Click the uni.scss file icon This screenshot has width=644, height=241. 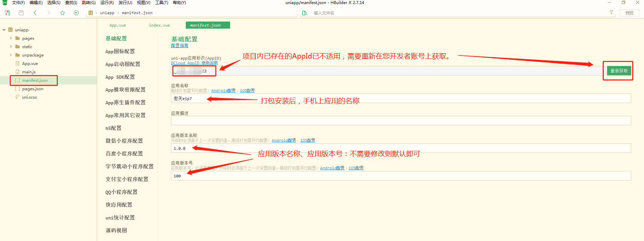click(x=17, y=97)
